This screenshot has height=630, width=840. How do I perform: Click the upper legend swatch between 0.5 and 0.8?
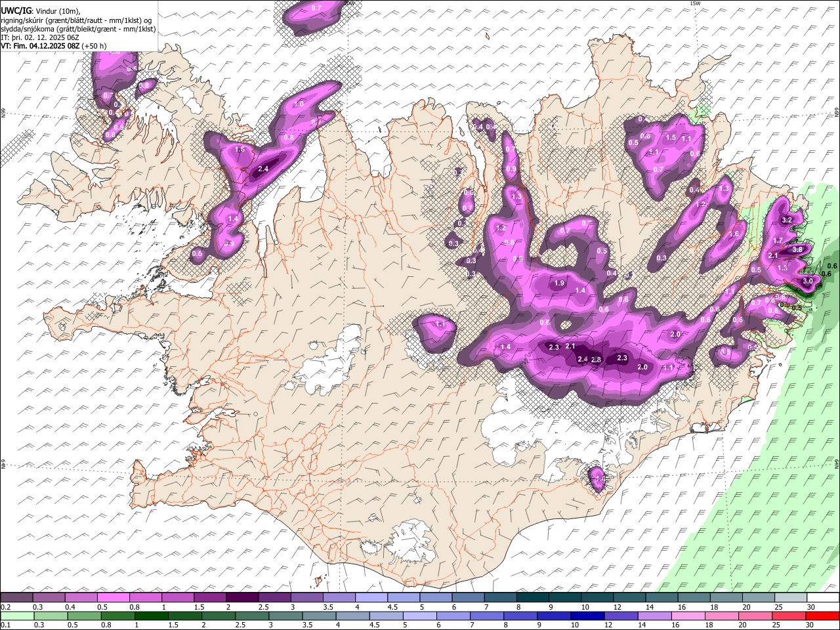(x=114, y=598)
